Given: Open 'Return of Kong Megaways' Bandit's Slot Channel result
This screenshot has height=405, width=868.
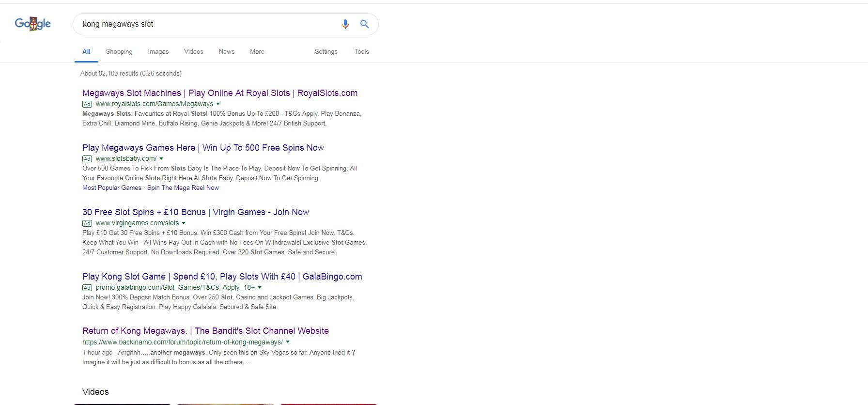Looking at the screenshot, I should 205,331.
